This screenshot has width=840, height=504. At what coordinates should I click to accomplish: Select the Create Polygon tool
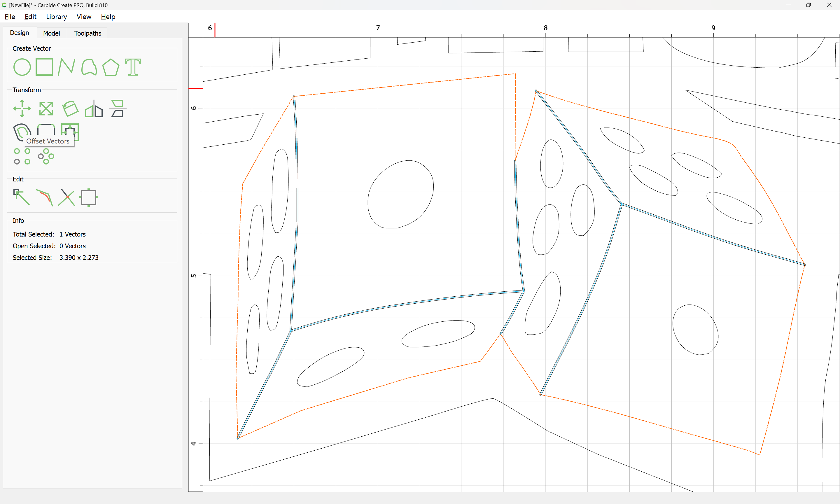tap(111, 67)
